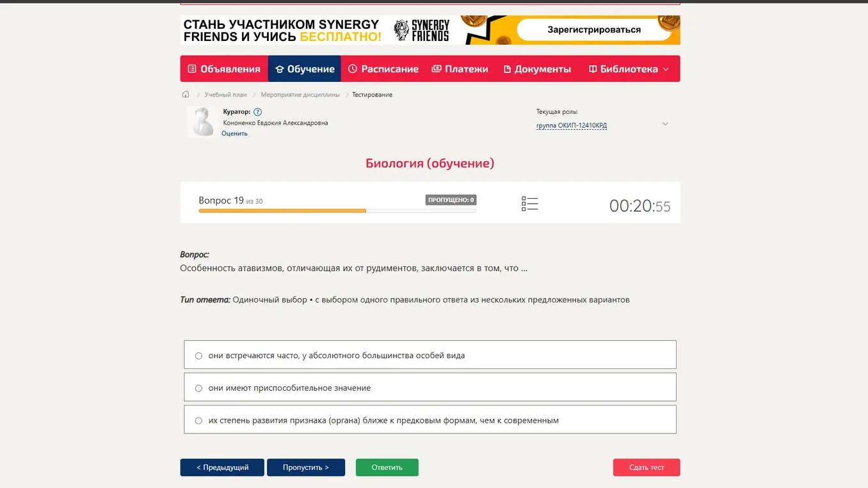Screen dimensions: 868x488
Task: Click the Synergy Friends banner text
Action: (x=282, y=30)
